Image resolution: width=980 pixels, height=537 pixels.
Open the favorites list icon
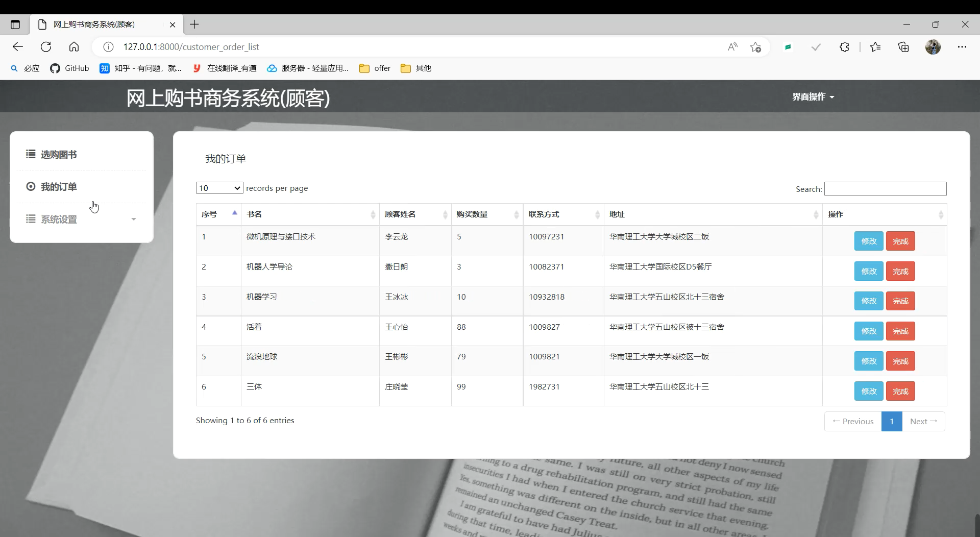click(x=875, y=47)
